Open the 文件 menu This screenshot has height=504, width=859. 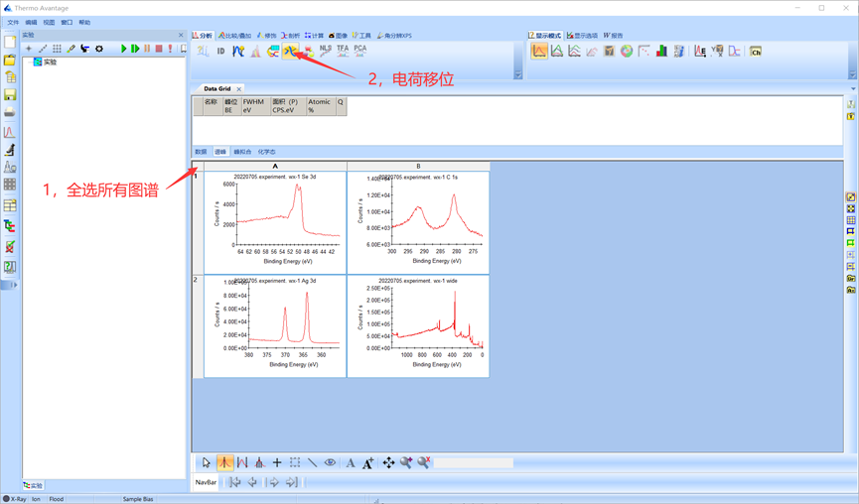pyautogui.click(x=14, y=22)
